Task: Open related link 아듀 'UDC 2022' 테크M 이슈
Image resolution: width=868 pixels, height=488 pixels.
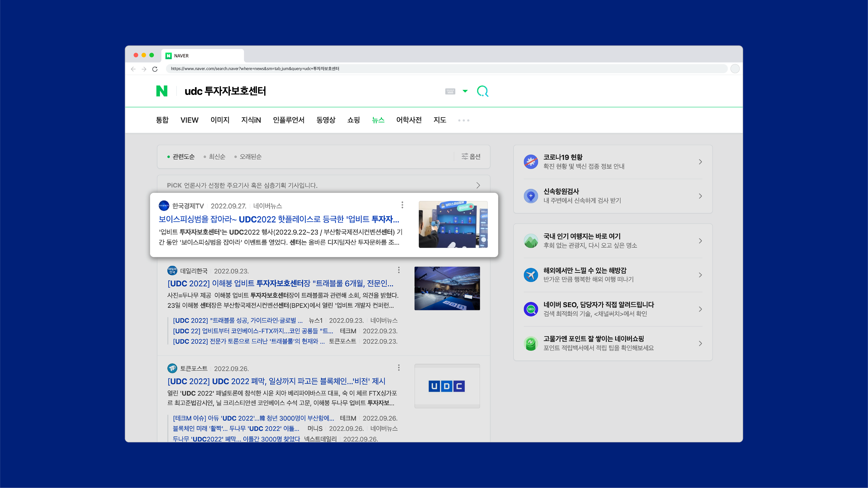Action: (x=253, y=418)
